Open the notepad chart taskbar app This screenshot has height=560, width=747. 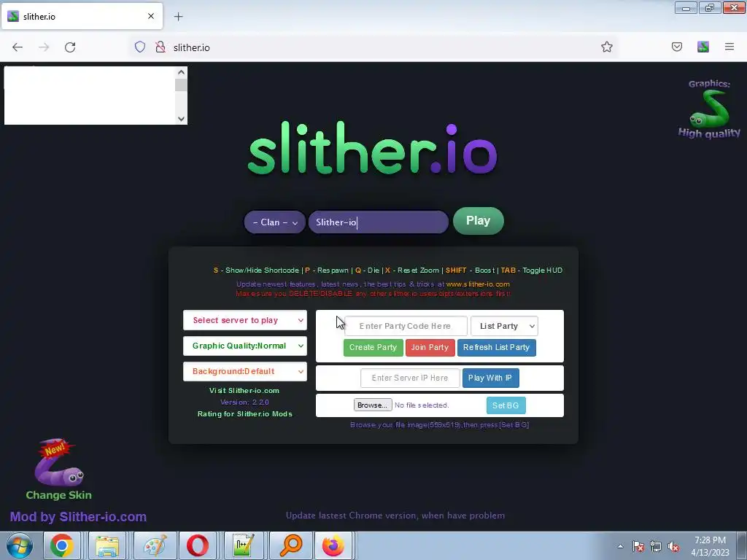click(x=243, y=545)
